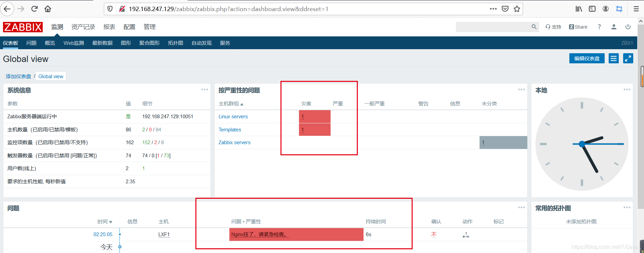Switch to the 图形 submenu tab
Image resolution: width=644 pixels, height=253 pixels.
click(x=126, y=43)
